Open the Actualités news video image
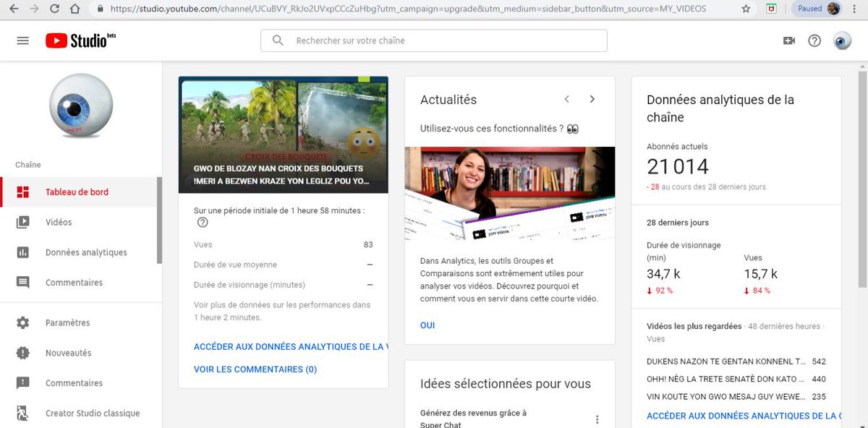This screenshot has height=428, width=868. (510, 194)
